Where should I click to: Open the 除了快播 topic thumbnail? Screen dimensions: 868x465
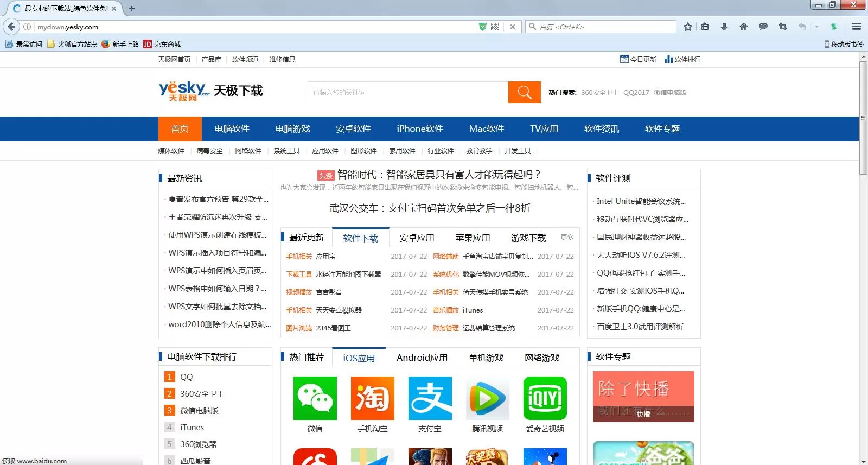643,397
